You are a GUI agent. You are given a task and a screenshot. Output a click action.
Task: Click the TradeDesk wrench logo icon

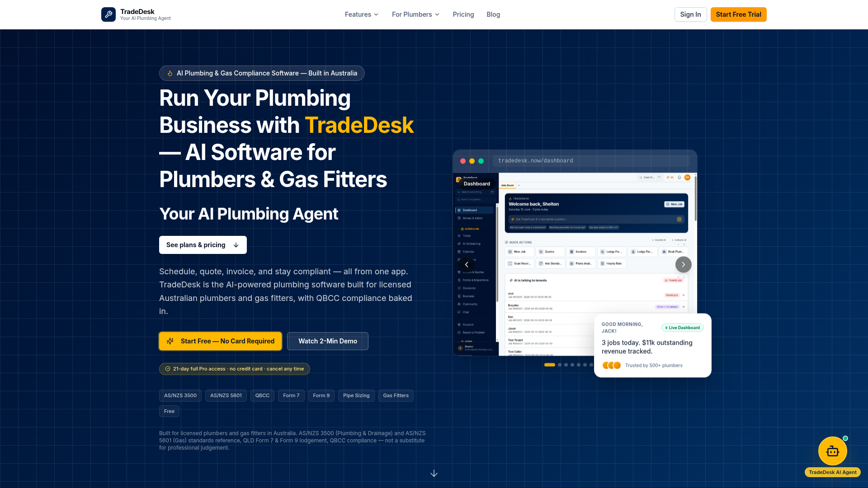point(108,14)
